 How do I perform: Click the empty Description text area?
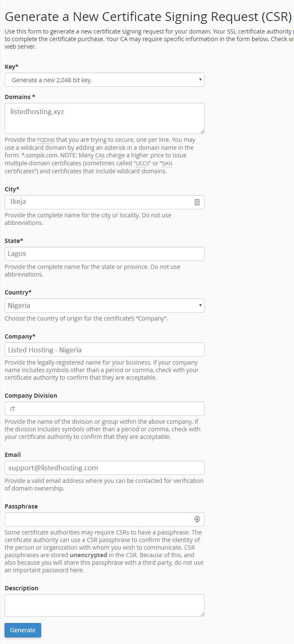[104, 605]
